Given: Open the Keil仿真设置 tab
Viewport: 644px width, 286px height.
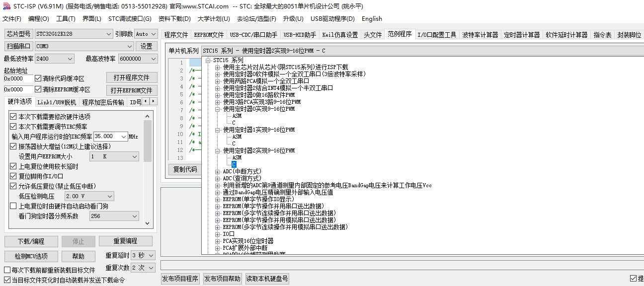Looking at the screenshot, I should (x=340, y=35).
